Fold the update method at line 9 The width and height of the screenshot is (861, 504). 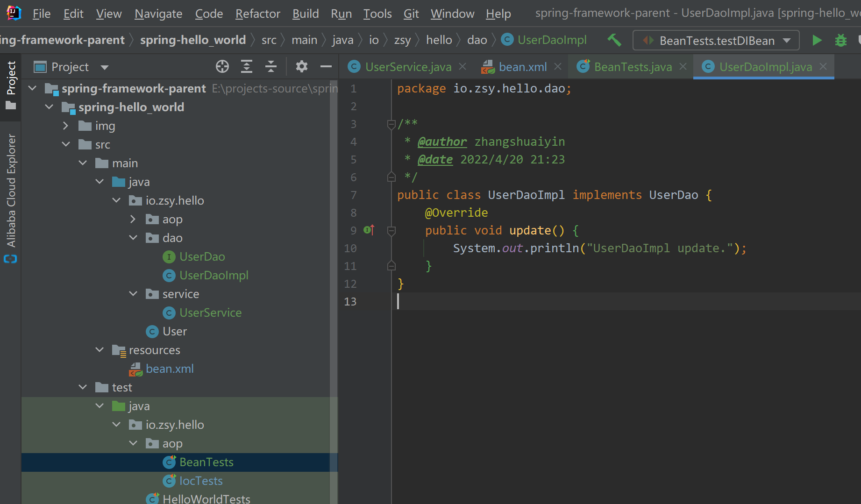(391, 231)
